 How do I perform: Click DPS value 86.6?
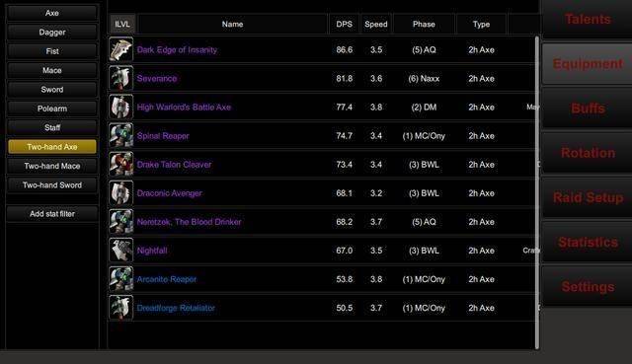click(345, 50)
